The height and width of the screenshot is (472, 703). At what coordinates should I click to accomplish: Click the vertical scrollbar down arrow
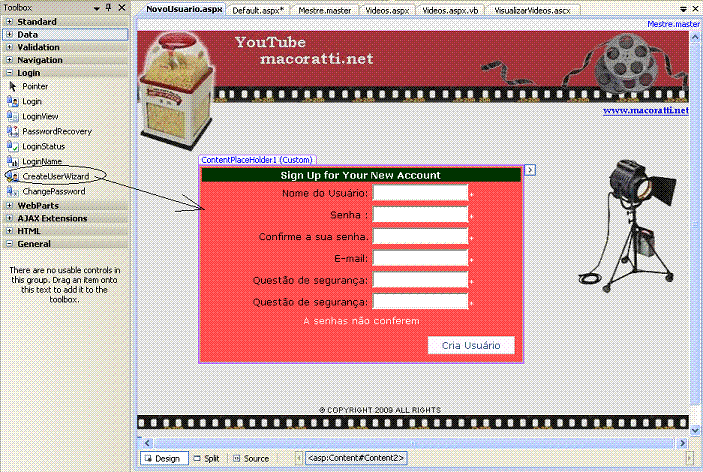tap(695, 430)
